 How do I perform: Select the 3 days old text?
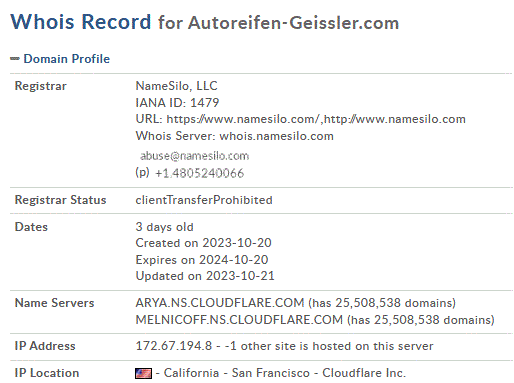(164, 227)
